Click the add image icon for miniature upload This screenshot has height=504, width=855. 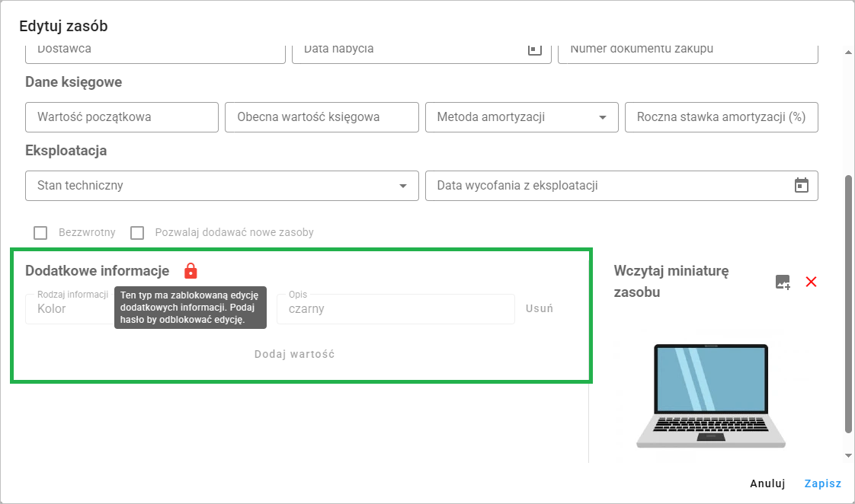pyautogui.click(x=783, y=282)
